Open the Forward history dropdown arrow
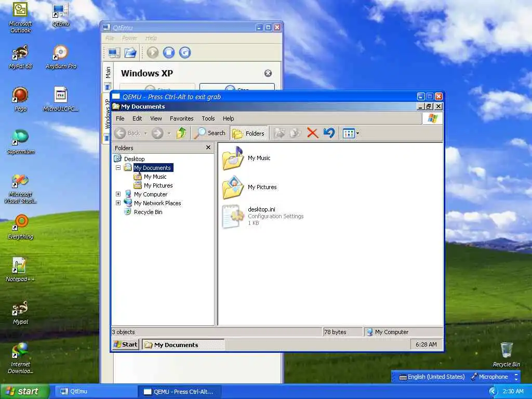Viewport: 532px width, 399px height. [x=169, y=134]
